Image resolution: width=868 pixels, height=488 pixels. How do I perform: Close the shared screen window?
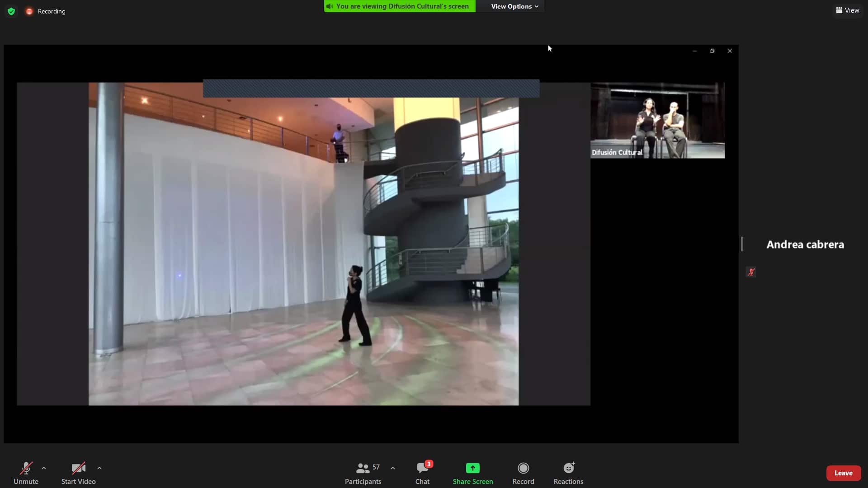pos(730,51)
